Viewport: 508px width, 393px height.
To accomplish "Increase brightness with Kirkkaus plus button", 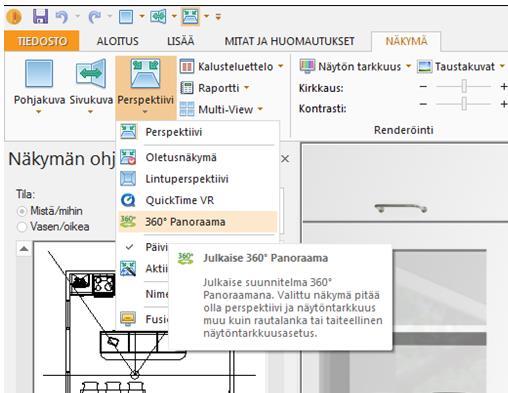I will [504, 87].
